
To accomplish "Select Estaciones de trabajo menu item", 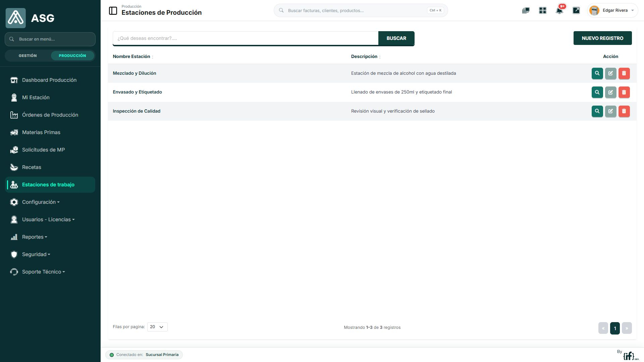I will click(50, 185).
